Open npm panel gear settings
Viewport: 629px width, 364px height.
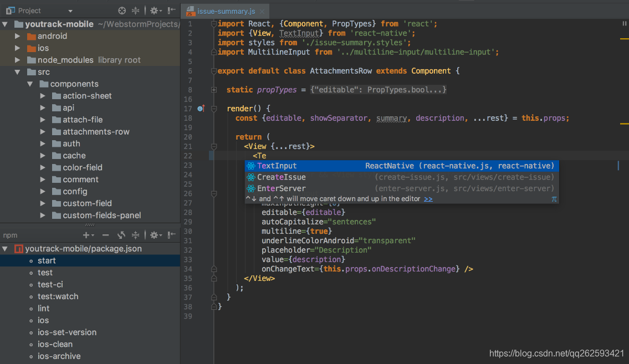pyautogui.click(x=155, y=235)
